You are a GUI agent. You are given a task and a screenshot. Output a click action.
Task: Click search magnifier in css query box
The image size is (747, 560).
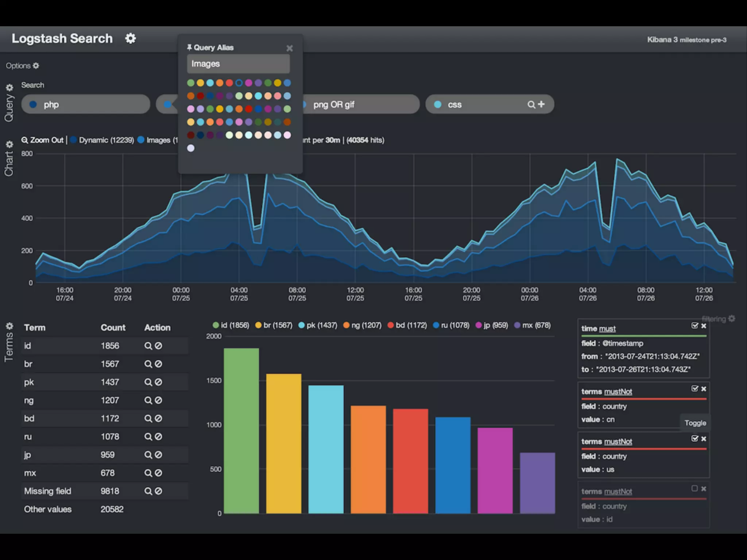click(531, 105)
